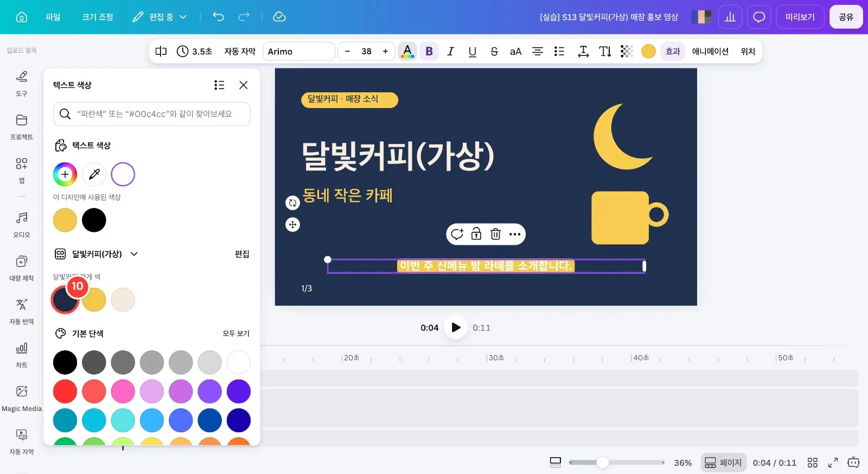The width and height of the screenshot is (868, 474).
Task: Close the 텍스트 색상 panel
Action: click(x=244, y=85)
